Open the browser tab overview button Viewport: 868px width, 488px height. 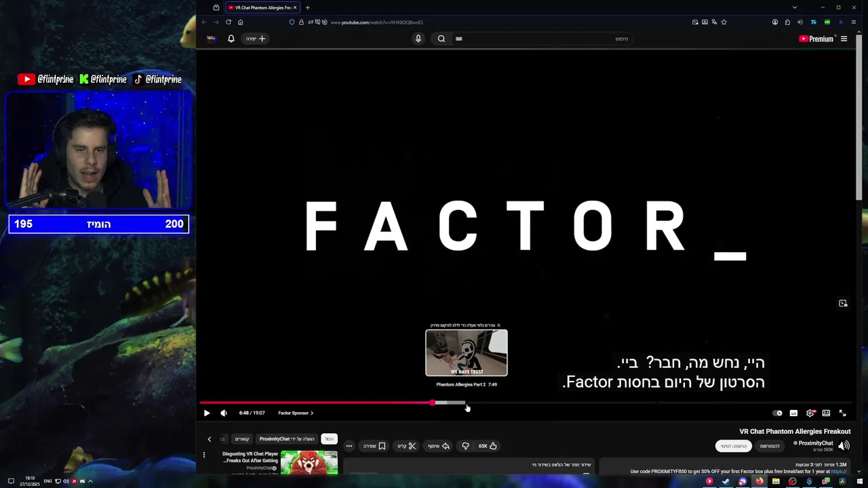pyautogui.click(x=216, y=7)
